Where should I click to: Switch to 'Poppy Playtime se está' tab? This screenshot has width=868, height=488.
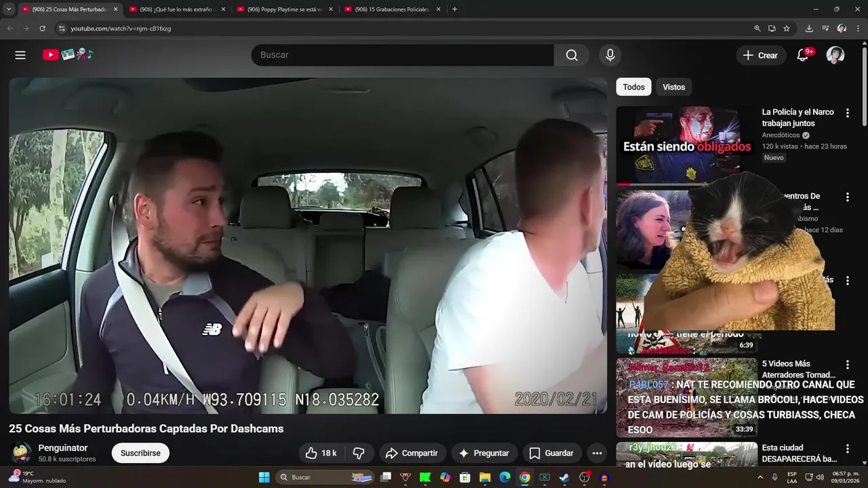(x=284, y=9)
